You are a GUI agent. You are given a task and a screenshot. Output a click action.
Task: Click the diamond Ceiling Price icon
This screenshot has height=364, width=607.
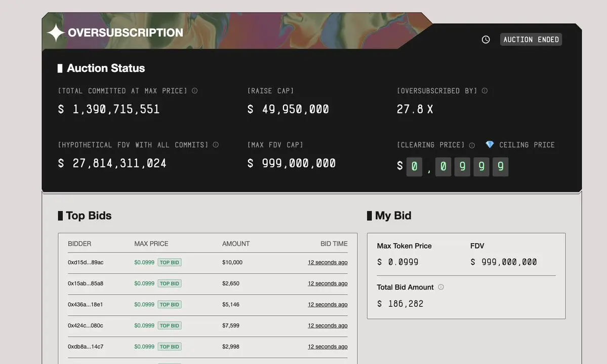point(490,145)
